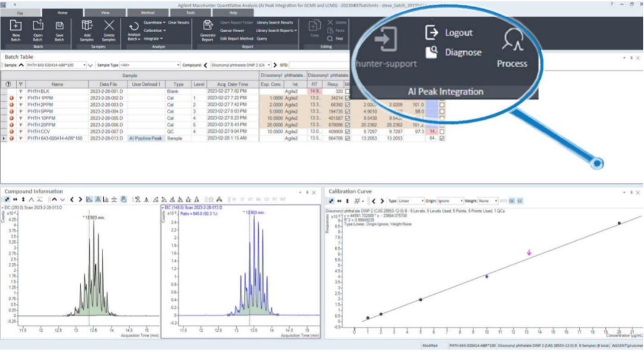Click right arrow in Calibration Curve toolbar

(x=382, y=201)
